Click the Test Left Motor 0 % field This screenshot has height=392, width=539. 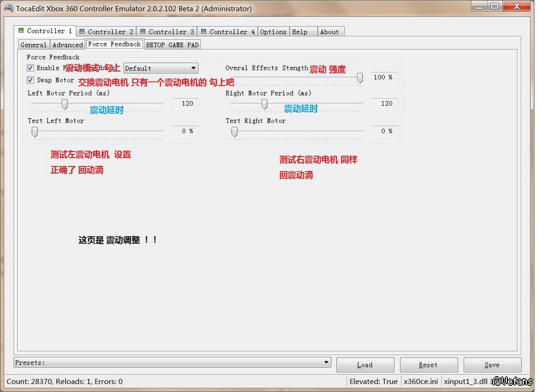point(185,131)
